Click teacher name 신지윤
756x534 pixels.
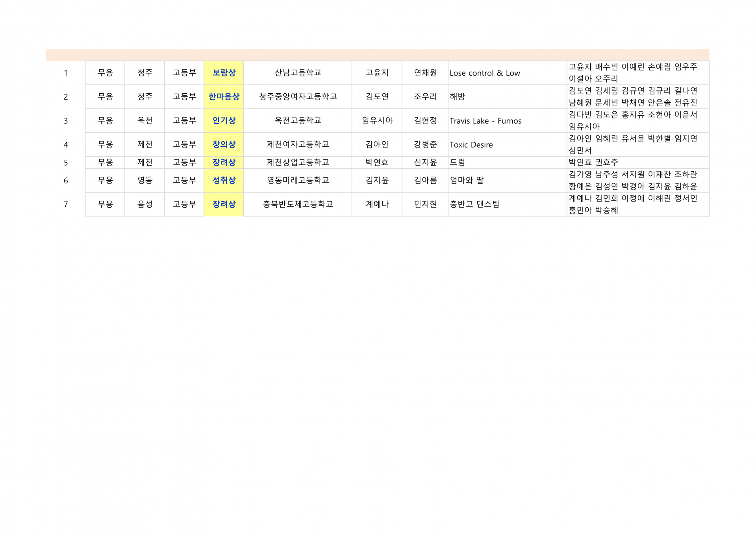pyautogui.click(x=425, y=163)
